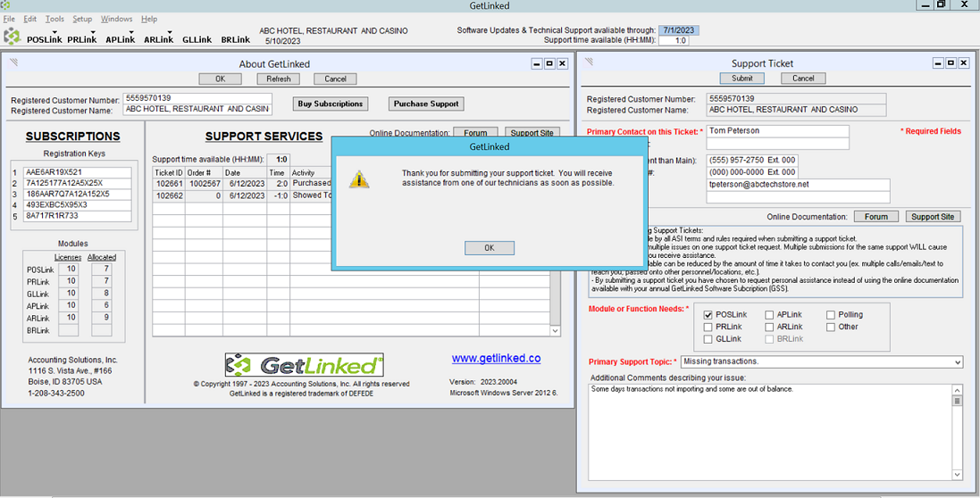The image size is (980, 498).
Task: Expand Primary Support Topic dropdown
Action: tap(959, 362)
